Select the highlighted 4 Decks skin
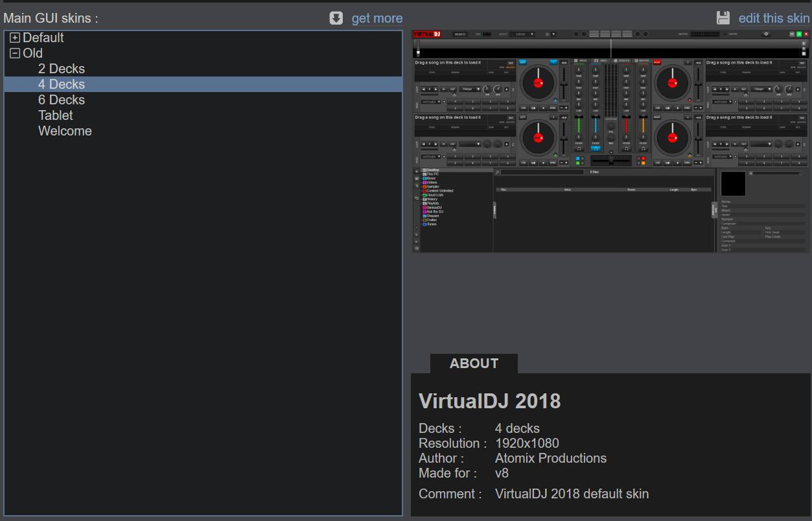This screenshot has height=521, width=812. (62, 84)
